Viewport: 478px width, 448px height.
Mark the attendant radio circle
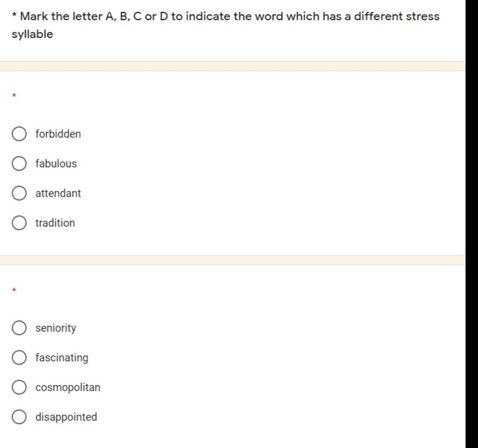pyautogui.click(x=19, y=193)
